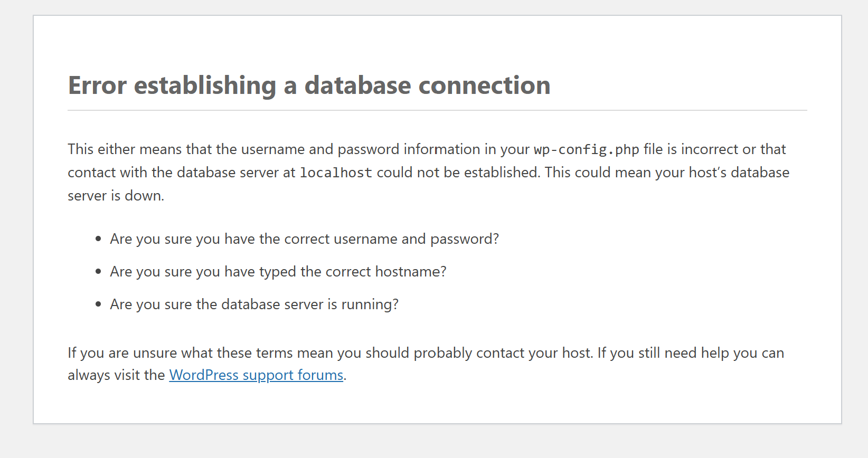
Task: Click the 'Error establishing a database connection' heading
Action: (309, 85)
